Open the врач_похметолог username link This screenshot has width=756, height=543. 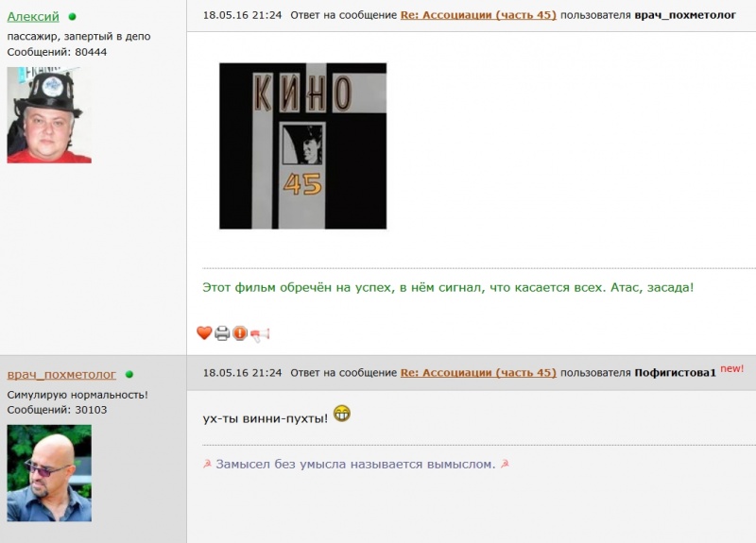tap(61, 374)
